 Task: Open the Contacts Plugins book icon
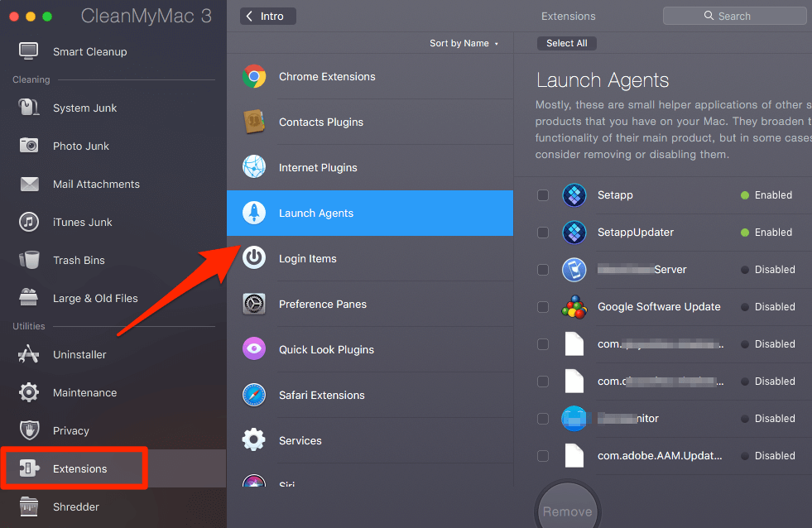pyautogui.click(x=254, y=122)
